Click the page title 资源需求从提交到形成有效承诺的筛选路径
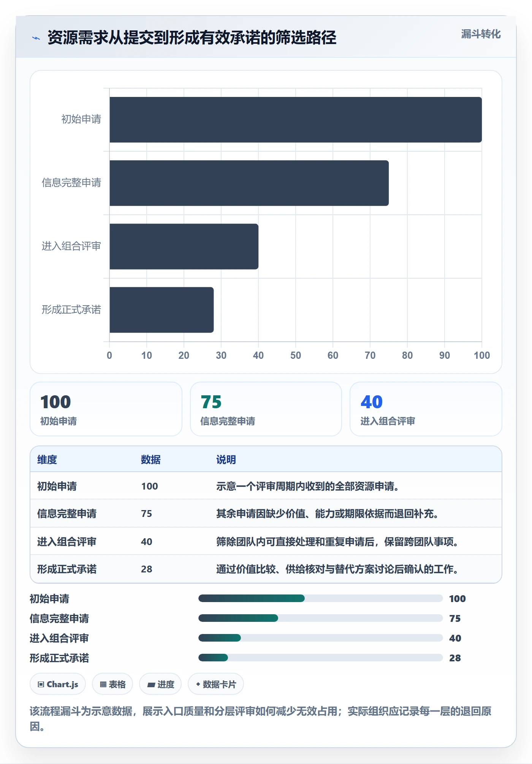 click(x=192, y=38)
